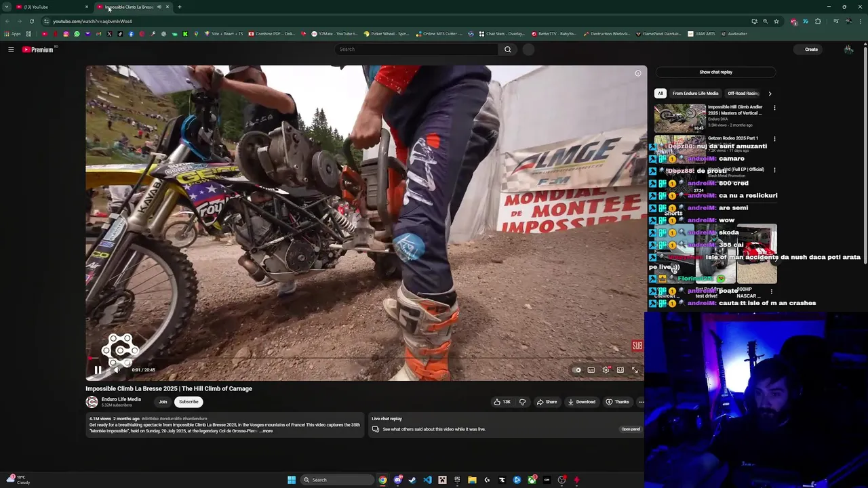The image size is (868, 488).
Task: Open the video title text
Action: click(169, 388)
